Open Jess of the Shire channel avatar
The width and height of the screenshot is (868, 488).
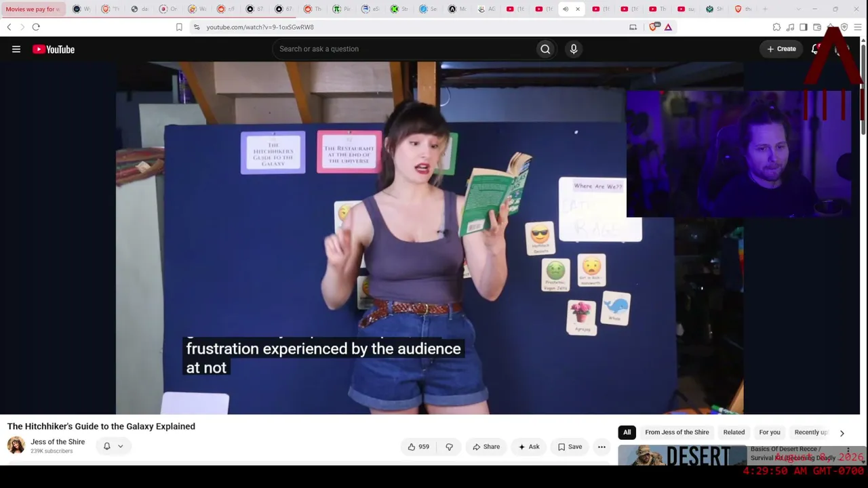tap(16, 445)
